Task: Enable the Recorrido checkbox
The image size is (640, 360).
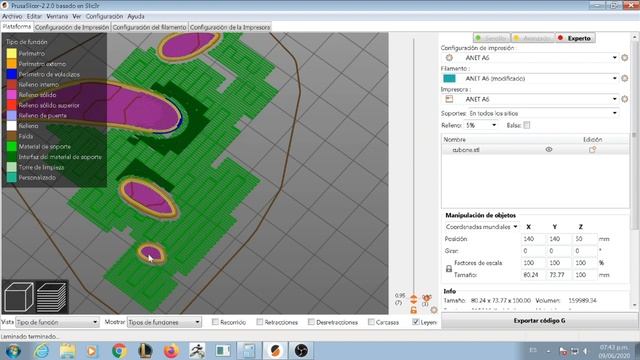Action: [x=215, y=322]
